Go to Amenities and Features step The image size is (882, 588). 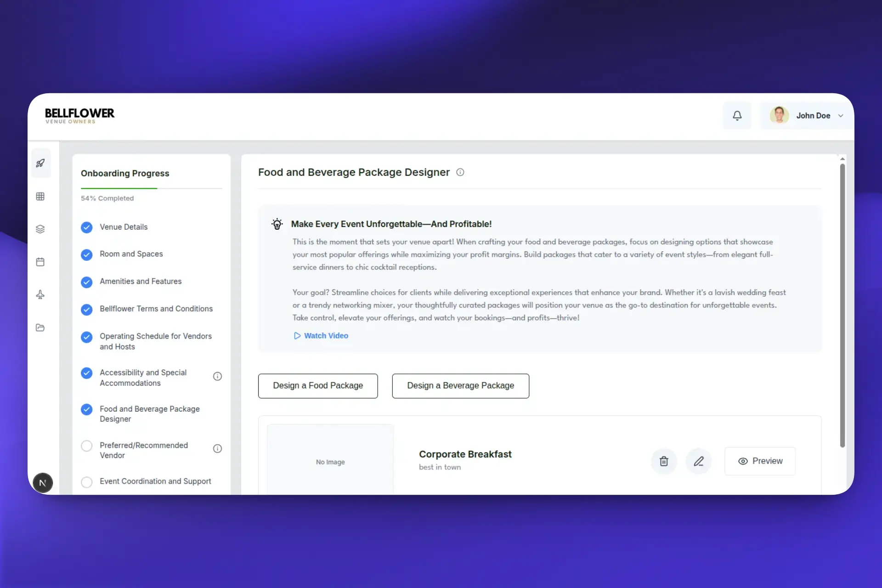(x=141, y=281)
